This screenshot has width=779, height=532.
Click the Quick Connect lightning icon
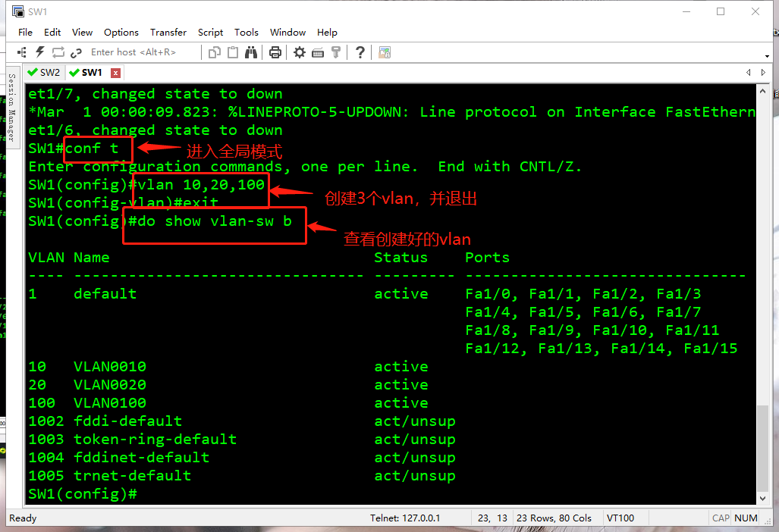coord(39,52)
